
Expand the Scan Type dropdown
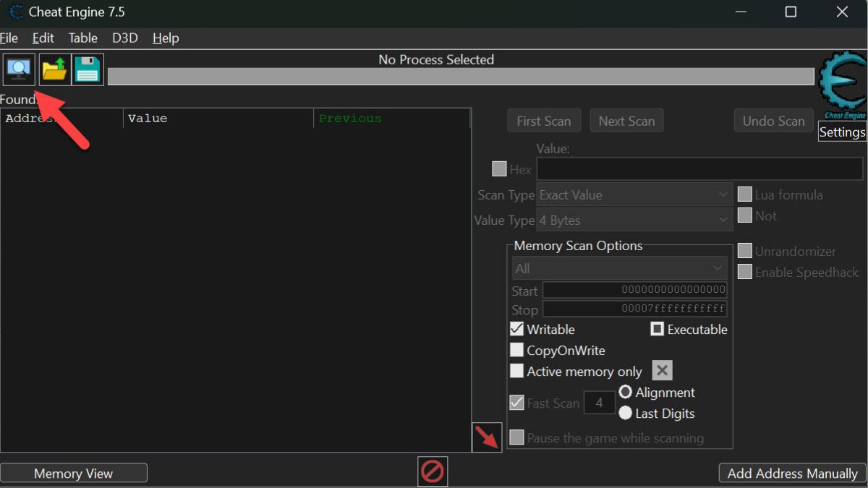634,194
